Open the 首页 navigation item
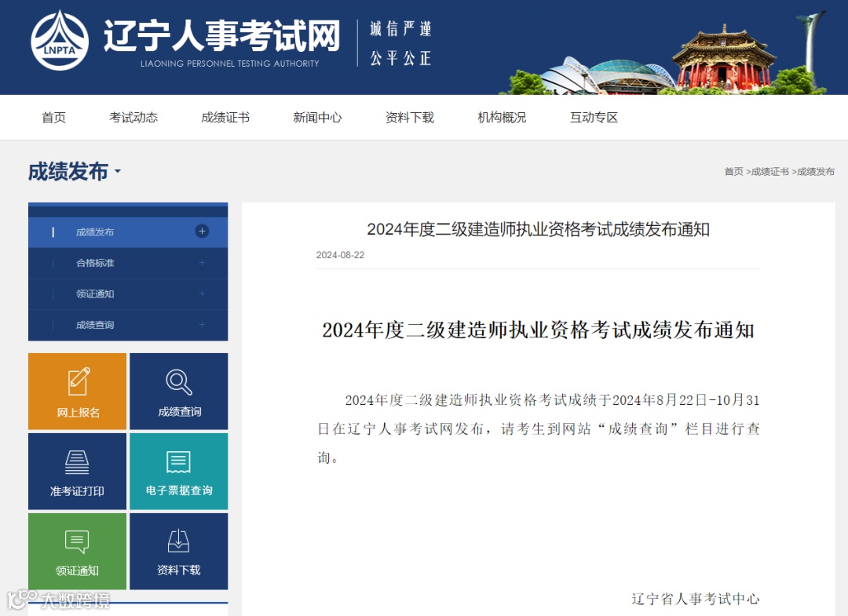This screenshot has width=848, height=616. pos(53,118)
